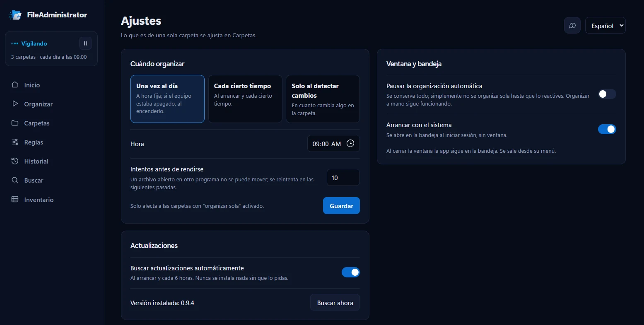The width and height of the screenshot is (644, 325).
Task: Click text '3 carpetas · cada día a las 09:00'
Action: coord(49,57)
